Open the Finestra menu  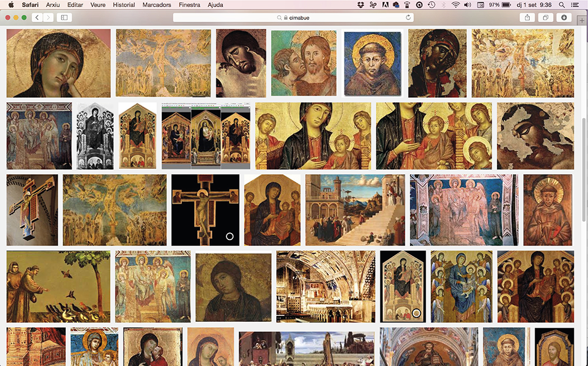click(x=189, y=5)
